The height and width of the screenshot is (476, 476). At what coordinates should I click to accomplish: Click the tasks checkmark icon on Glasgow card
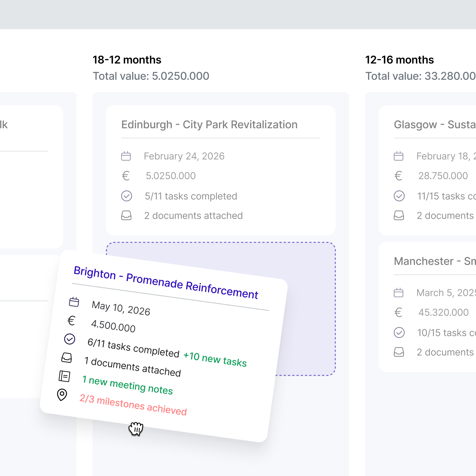coord(399,196)
